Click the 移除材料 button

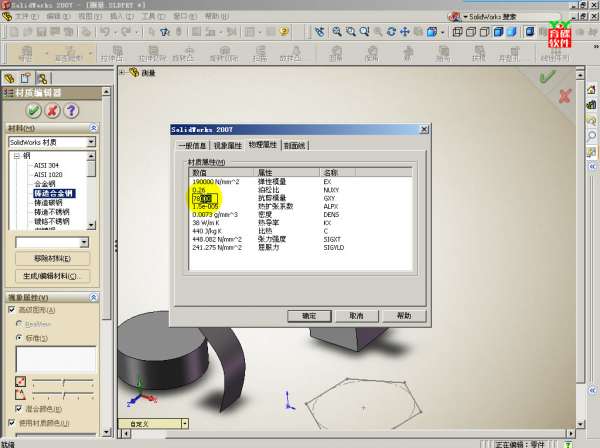click(x=50, y=258)
